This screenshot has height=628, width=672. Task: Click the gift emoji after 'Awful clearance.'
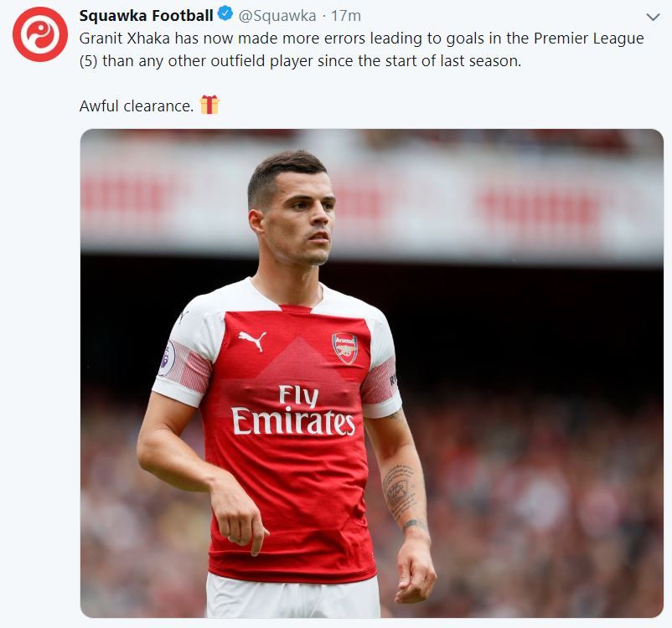[209, 106]
